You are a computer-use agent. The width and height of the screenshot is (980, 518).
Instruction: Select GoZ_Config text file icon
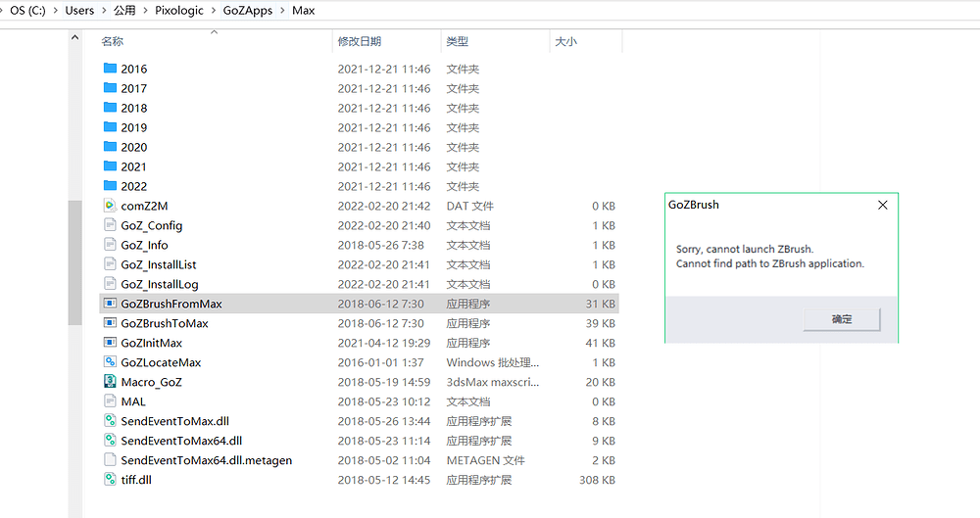(110, 225)
